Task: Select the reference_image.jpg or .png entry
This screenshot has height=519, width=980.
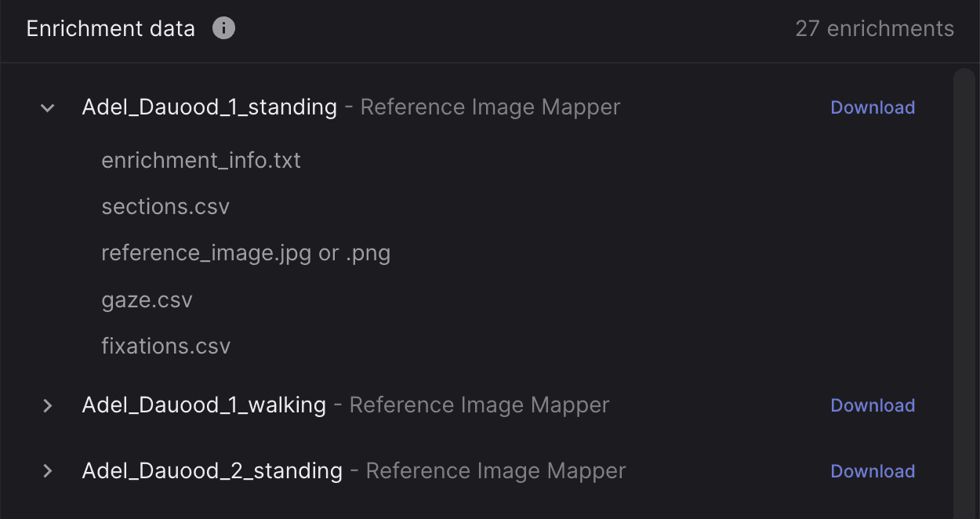Action: [x=245, y=253]
